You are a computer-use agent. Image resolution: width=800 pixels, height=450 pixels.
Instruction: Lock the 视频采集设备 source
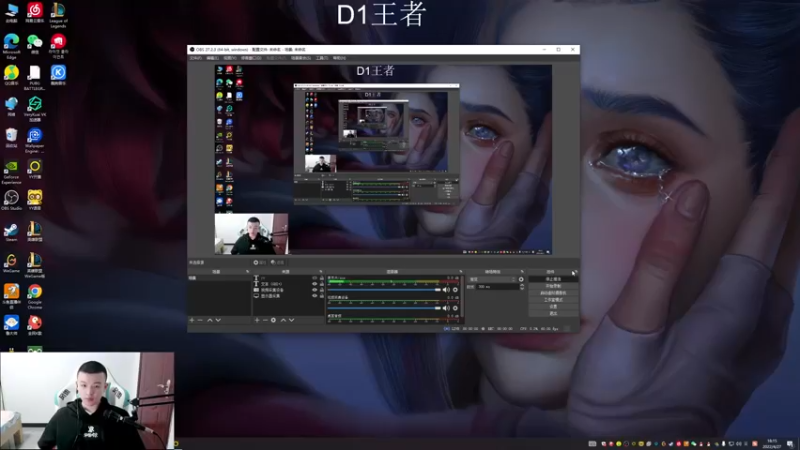[x=322, y=290]
